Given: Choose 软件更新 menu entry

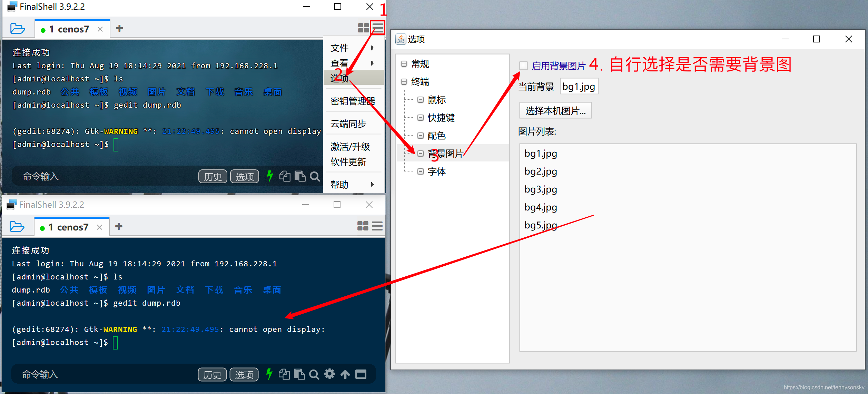Looking at the screenshot, I should [354, 162].
